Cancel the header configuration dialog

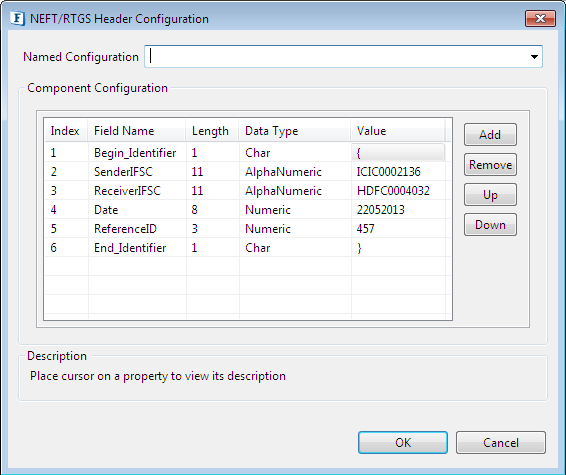pyautogui.click(x=501, y=443)
